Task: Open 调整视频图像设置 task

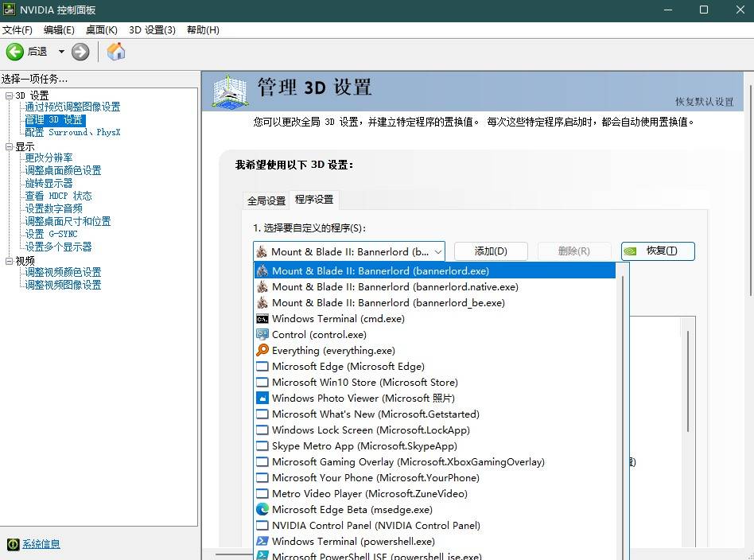Action: pos(63,285)
